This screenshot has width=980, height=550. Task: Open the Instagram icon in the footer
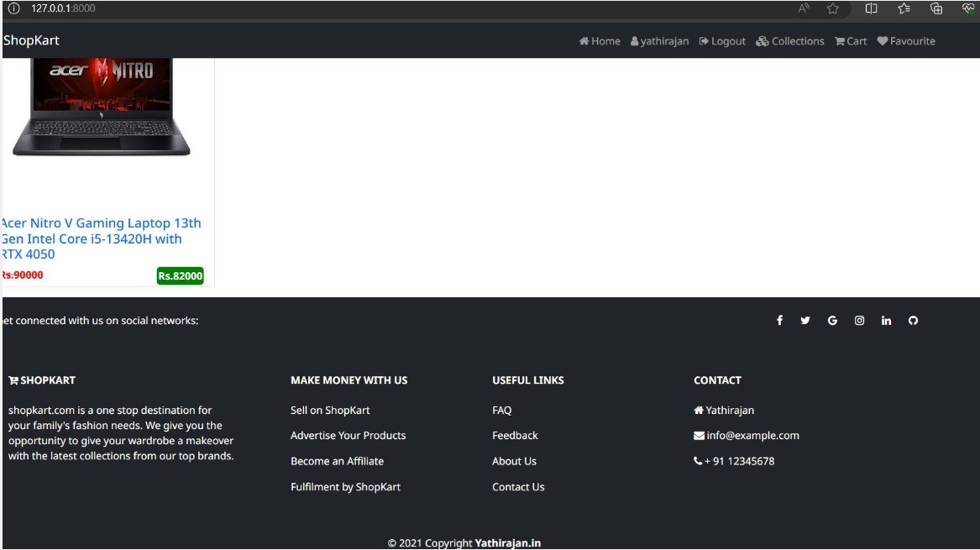859,320
